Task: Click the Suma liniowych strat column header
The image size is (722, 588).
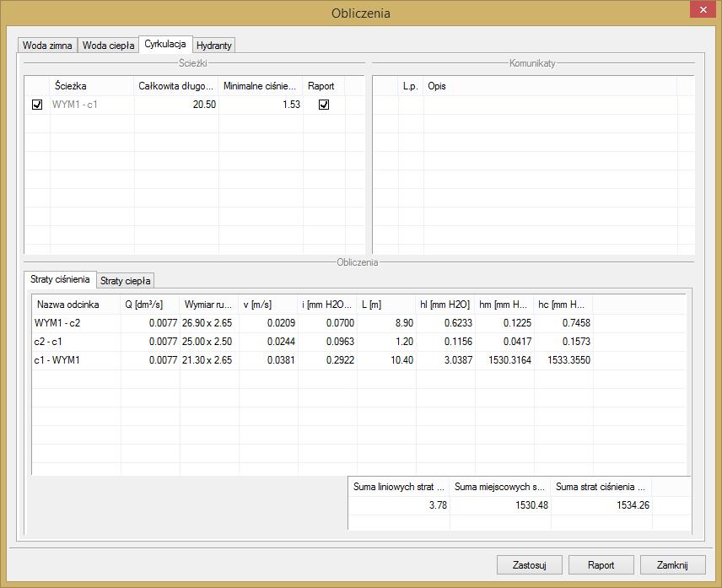Action: pyautogui.click(x=399, y=487)
